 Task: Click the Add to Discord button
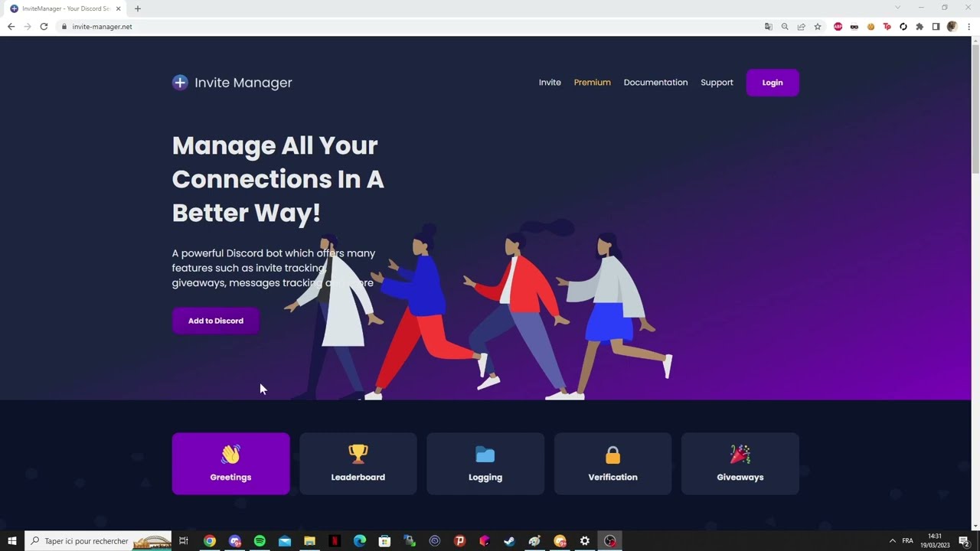[216, 321]
